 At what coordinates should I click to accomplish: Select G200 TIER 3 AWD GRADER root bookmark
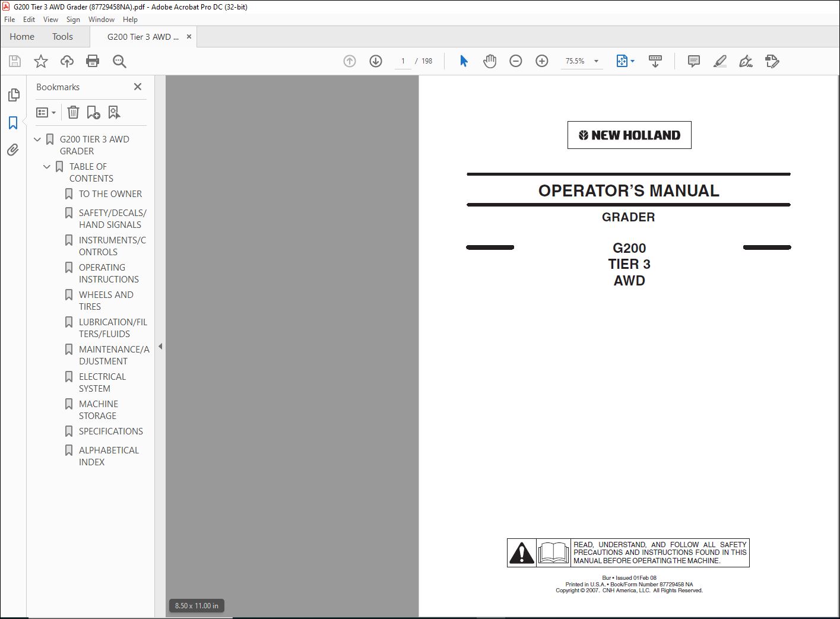click(x=94, y=145)
